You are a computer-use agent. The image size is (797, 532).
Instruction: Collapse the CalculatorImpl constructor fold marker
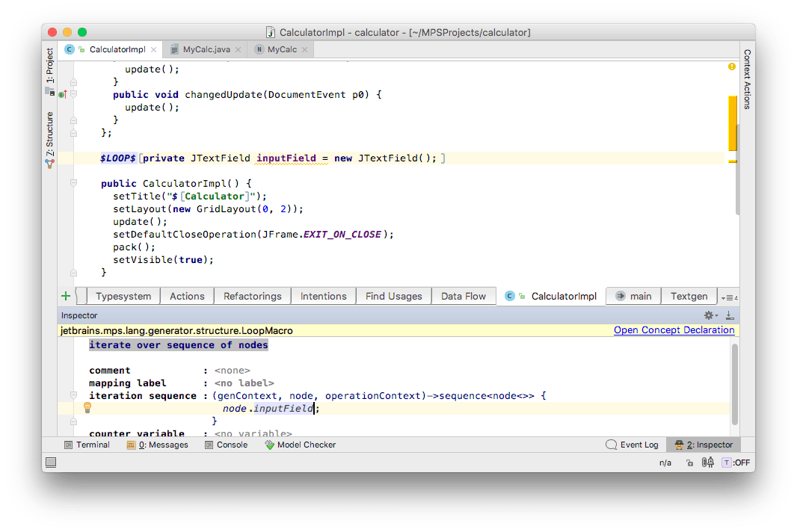73,183
